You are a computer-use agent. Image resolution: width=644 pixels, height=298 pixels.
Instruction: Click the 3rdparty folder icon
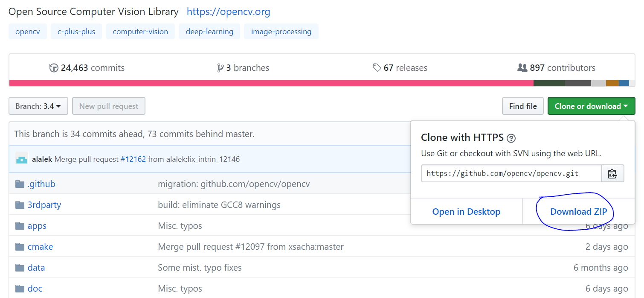point(20,205)
